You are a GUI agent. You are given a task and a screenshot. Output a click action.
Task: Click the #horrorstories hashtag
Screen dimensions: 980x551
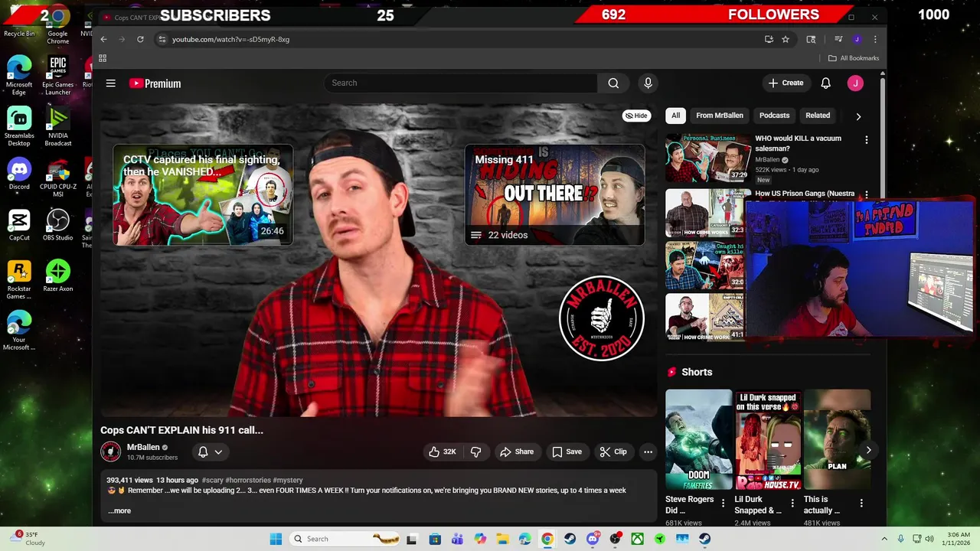[x=247, y=480]
